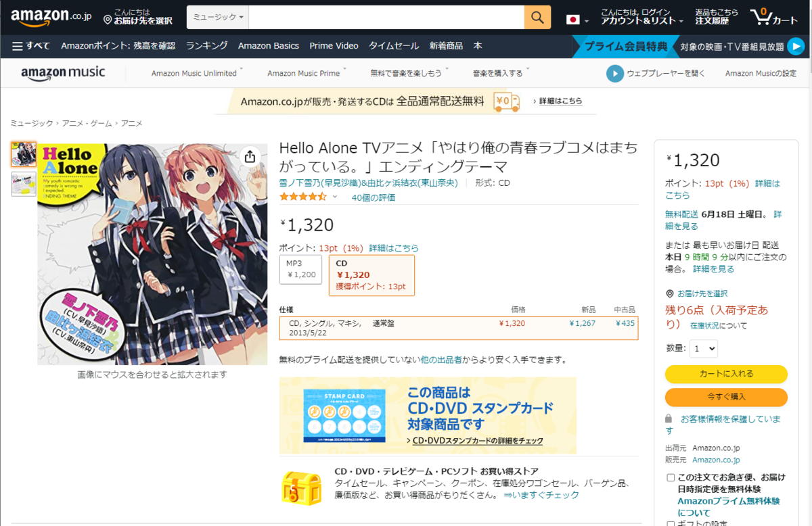This screenshot has height=526, width=812.
Task: Open the 数量 quantity dropdown
Action: click(704, 349)
